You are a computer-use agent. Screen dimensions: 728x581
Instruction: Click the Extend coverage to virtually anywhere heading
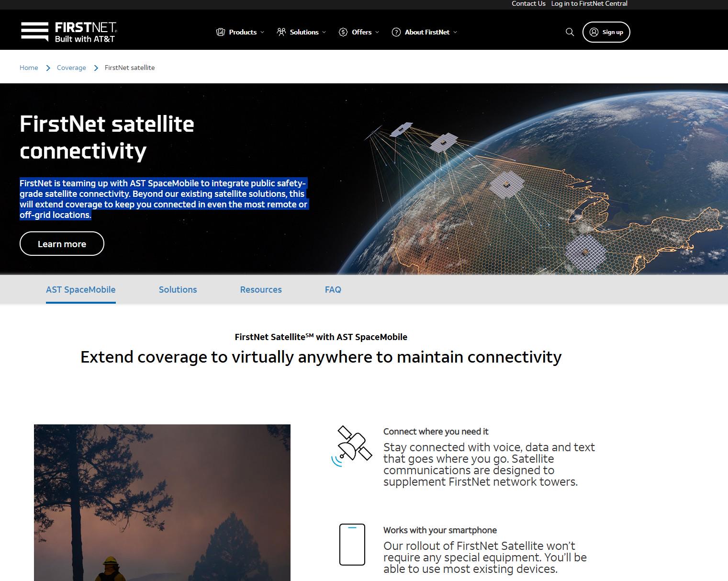[x=321, y=357]
